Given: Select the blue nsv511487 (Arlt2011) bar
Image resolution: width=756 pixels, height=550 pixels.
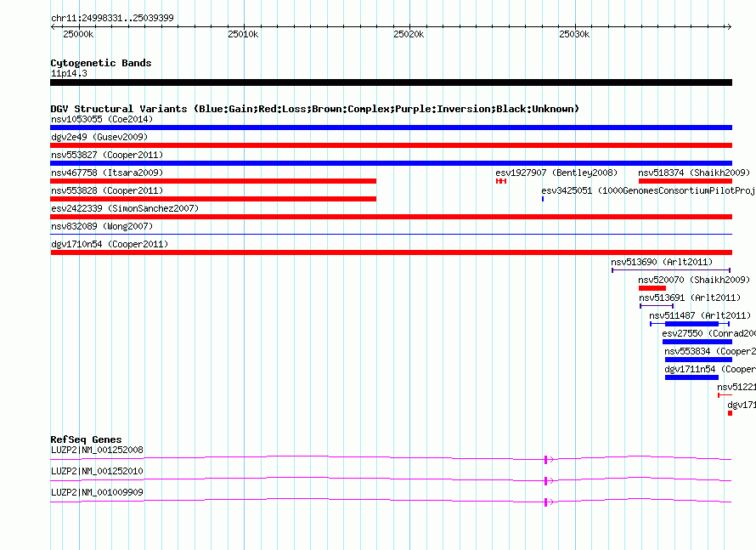Looking at the screenshot, I should 691,324.
